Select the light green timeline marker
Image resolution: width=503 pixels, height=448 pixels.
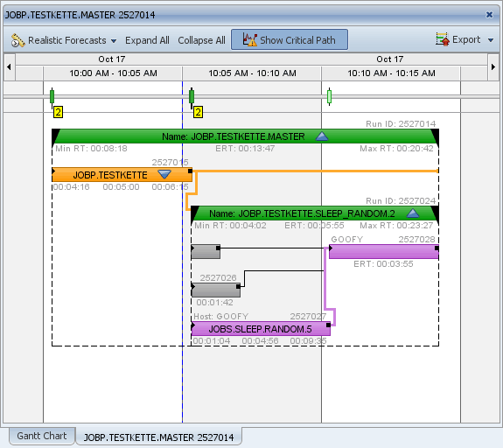(x=329, y=96)
